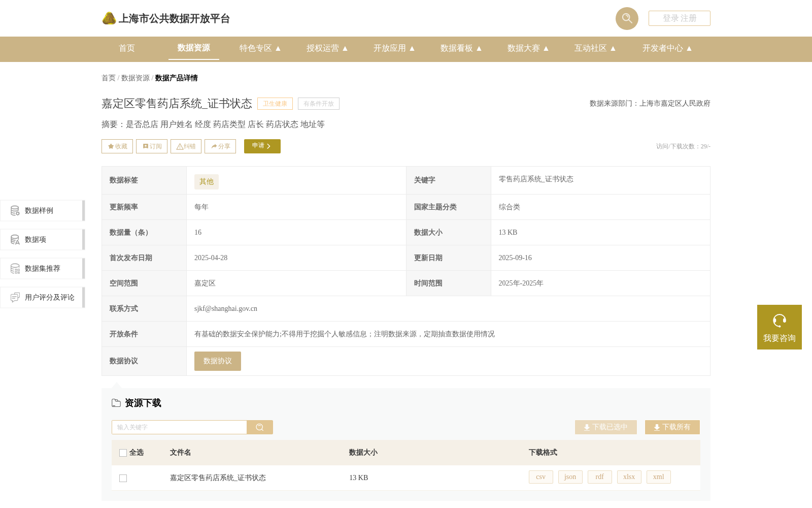Click the file name 嘉定区零售药店系统_证书状态 in table

tap(218, 478)
